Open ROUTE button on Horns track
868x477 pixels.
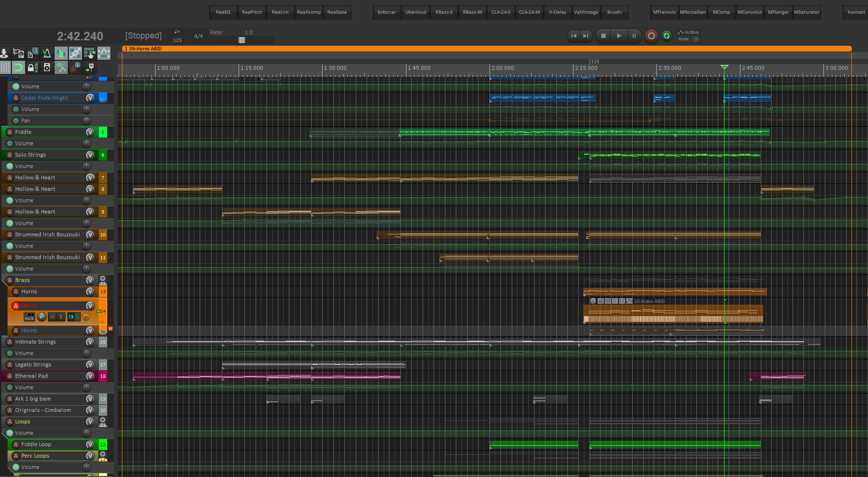point(29,317)
